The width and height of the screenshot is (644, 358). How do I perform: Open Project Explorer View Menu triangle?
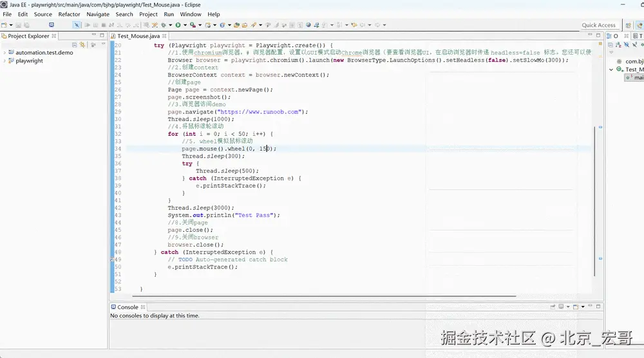[103, 44]
